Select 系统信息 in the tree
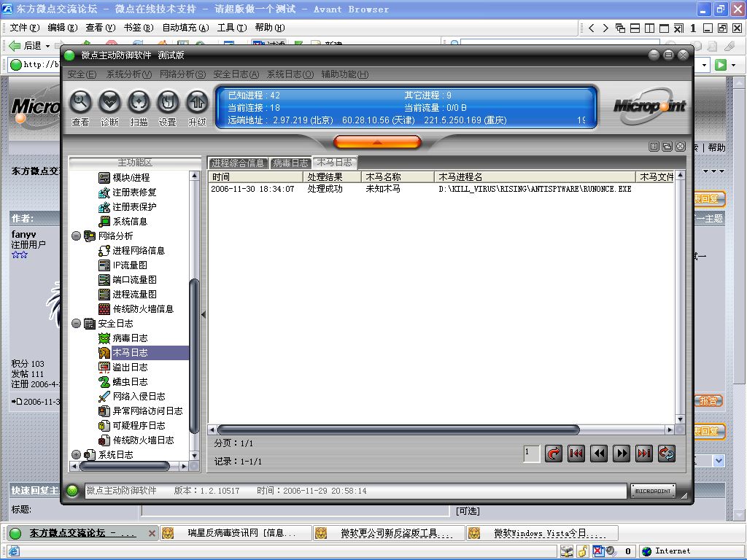 click(123, 222)
